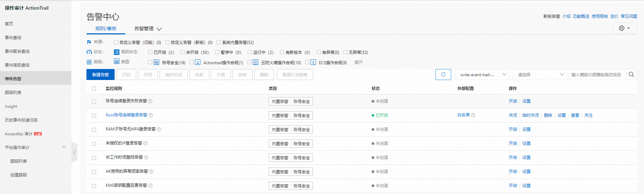644x194 pixels.
Task: Focus the template ID search input
Action: click(x=597, y=75)
